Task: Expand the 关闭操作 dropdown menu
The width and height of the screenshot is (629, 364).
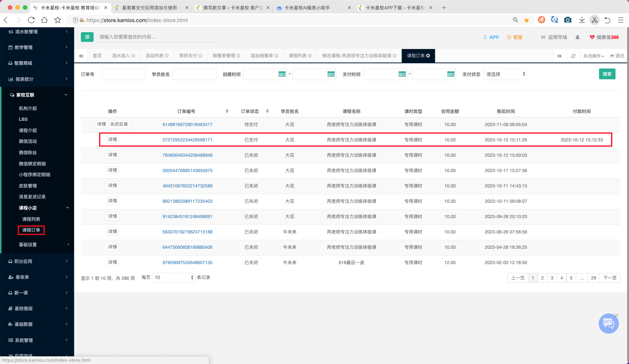Action: tap(593, 56)
